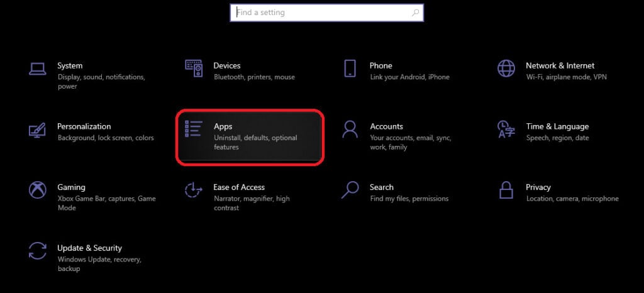Open Gaming title

coord(72,187)
